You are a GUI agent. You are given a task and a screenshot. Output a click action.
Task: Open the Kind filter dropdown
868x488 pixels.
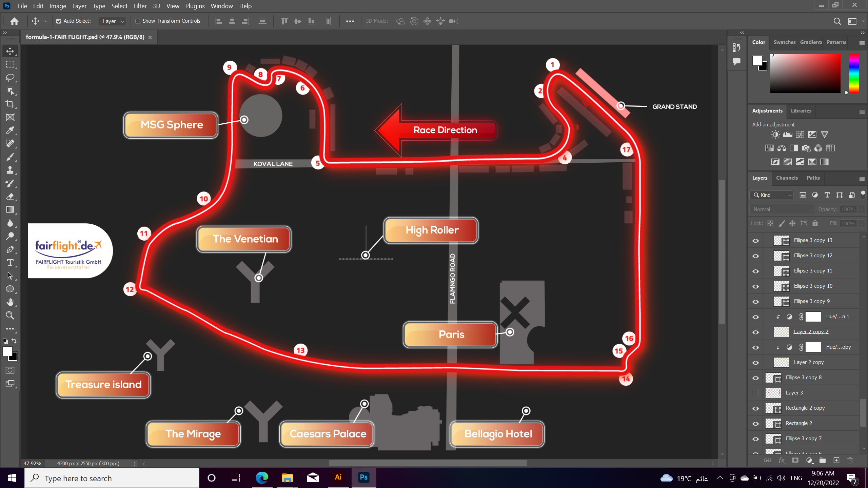tap(772, 195)
